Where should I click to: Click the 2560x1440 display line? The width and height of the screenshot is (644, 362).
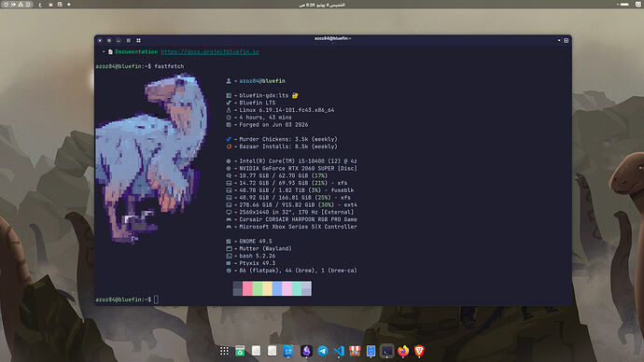290,212
